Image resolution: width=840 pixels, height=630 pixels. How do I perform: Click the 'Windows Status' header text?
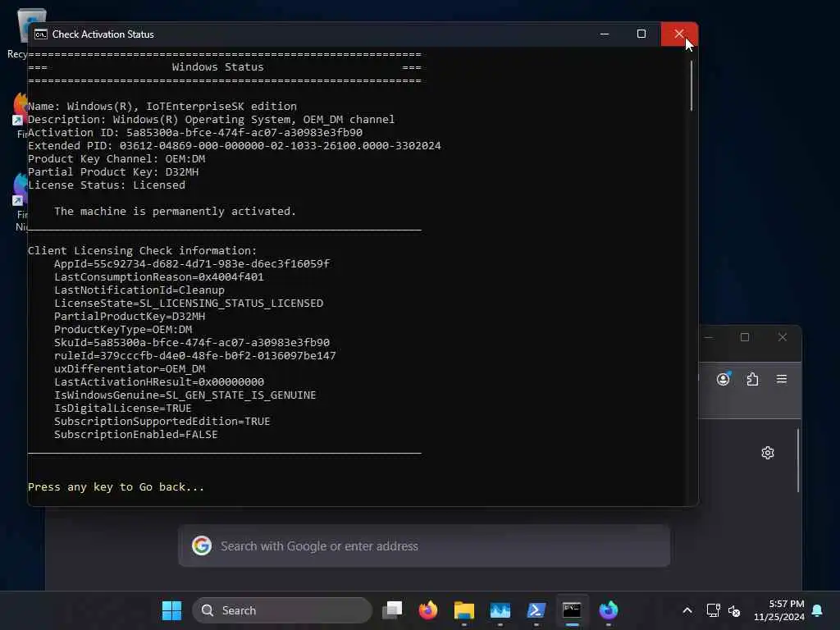pos(217,67)
